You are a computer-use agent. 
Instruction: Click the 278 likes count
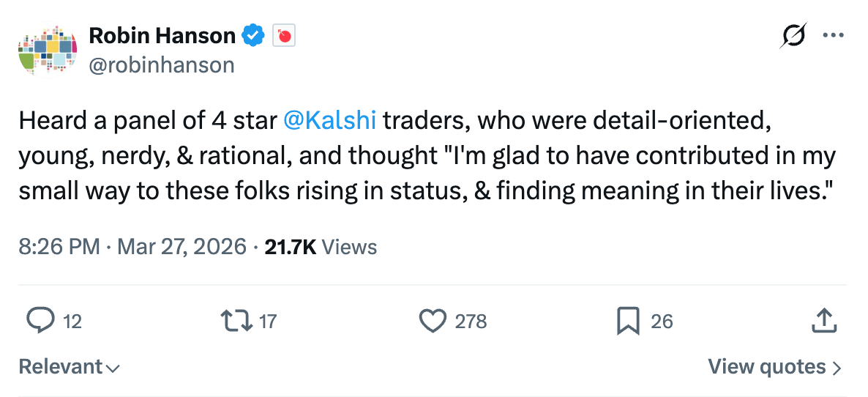tap(471, 321)
